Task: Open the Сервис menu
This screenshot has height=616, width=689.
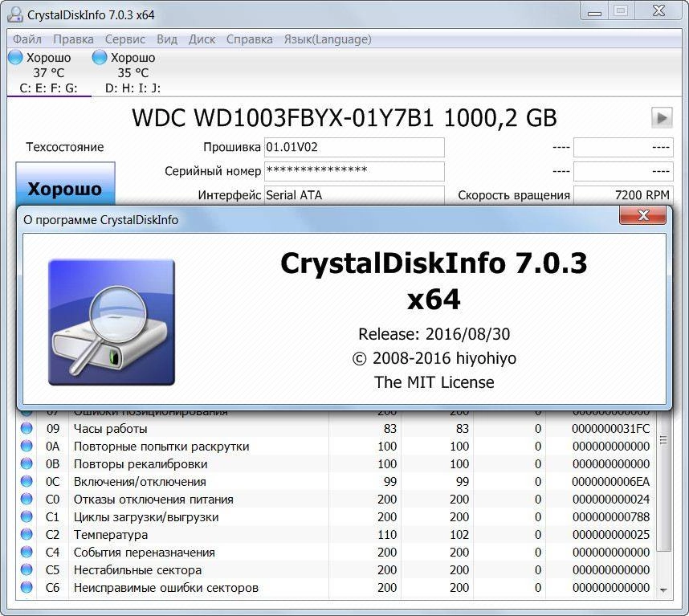Action: click(x=124, y=39)
